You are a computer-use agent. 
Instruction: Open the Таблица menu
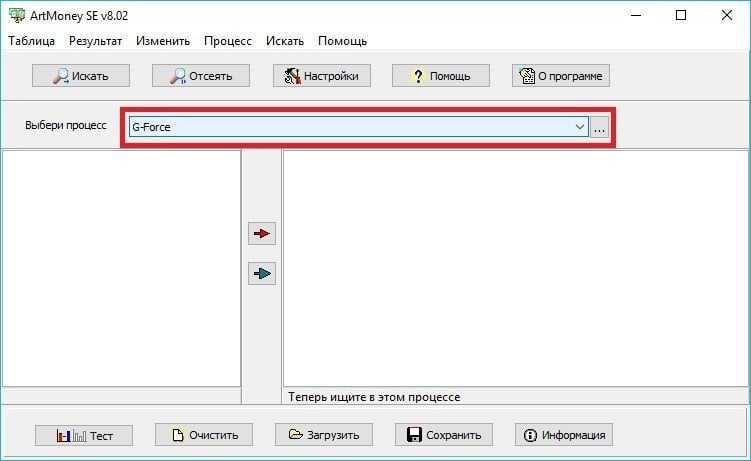point(32,41)
